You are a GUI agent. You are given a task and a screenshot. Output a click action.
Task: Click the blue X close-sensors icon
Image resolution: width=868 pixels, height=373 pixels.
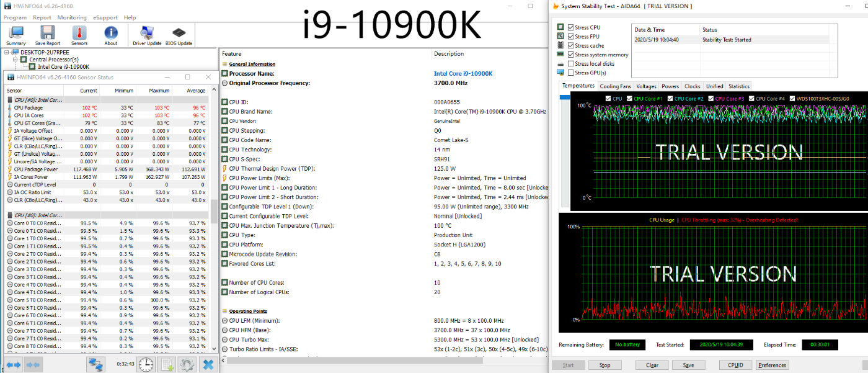208,364
